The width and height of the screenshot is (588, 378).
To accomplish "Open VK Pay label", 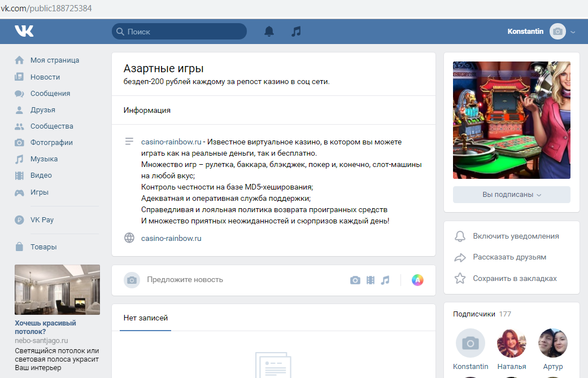I will (42, 220).
